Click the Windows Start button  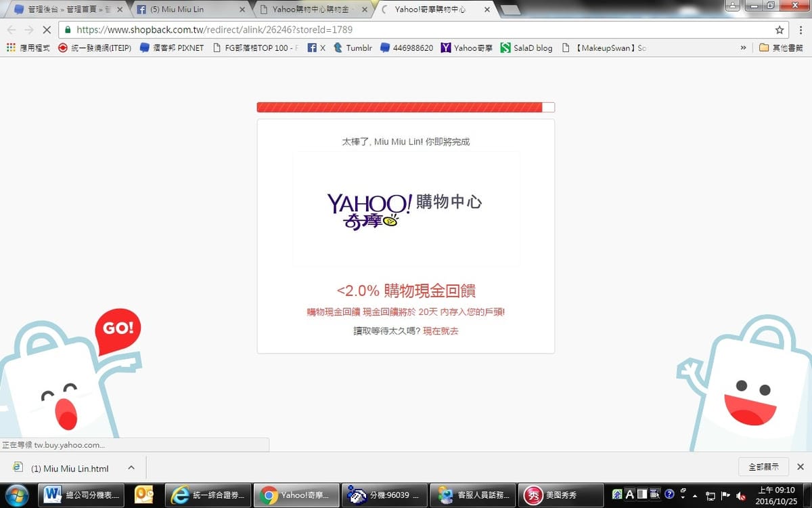[x=16, y=494]
